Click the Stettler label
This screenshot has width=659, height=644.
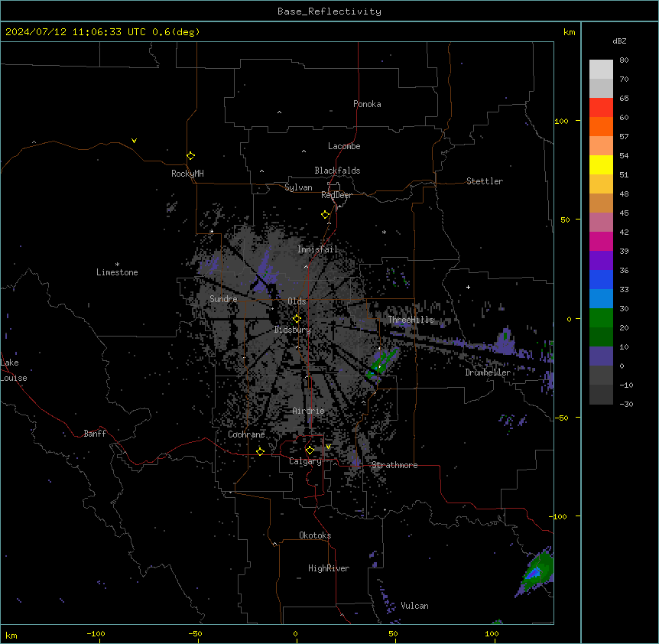click(485, 181)
